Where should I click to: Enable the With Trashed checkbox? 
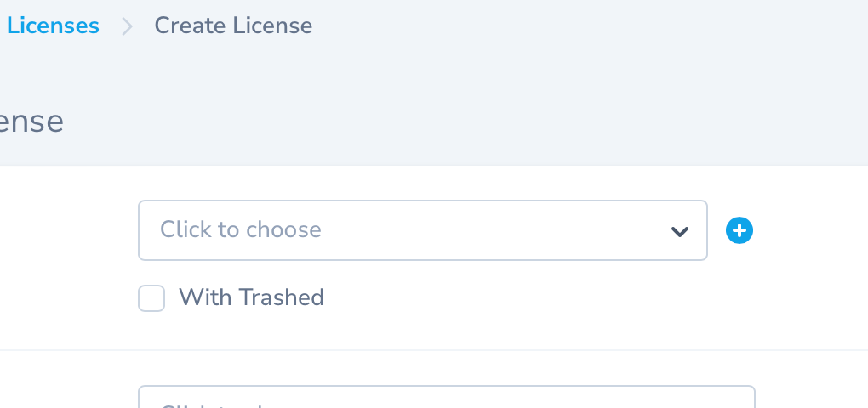tap(151, 298)
